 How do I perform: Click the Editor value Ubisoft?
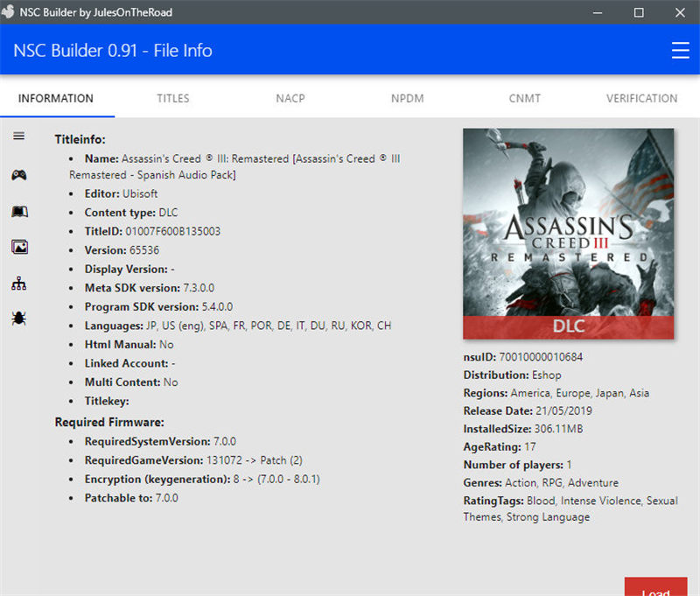140,193
